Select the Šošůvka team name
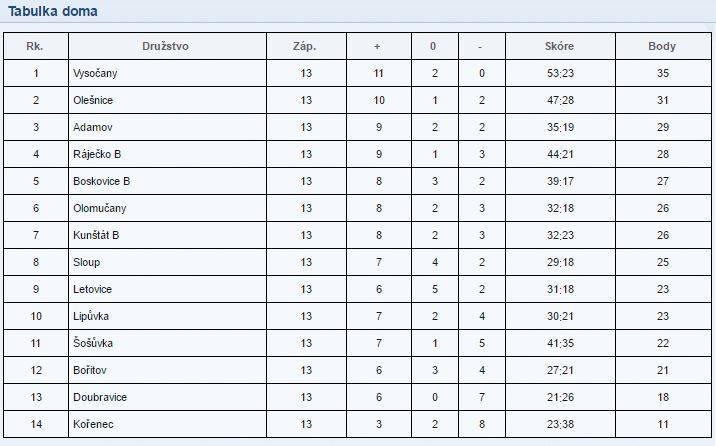 tap(93, 343)
